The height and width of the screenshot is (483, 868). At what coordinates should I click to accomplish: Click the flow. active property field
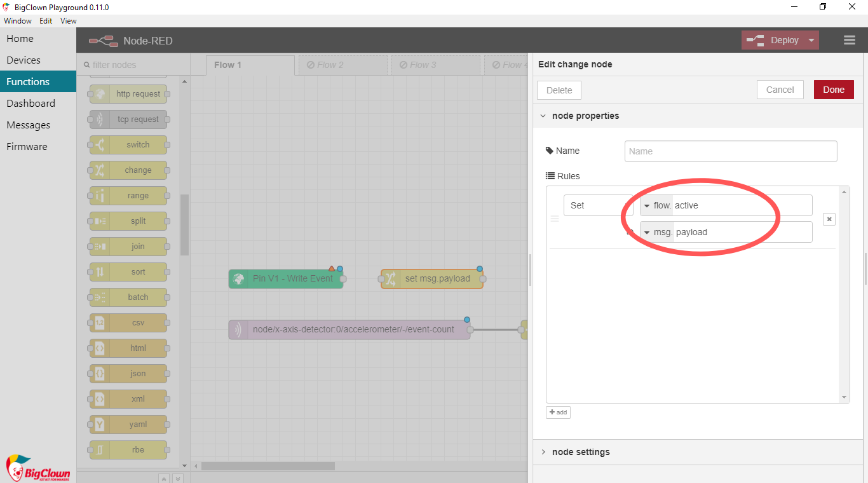click(x=742, y=205)
